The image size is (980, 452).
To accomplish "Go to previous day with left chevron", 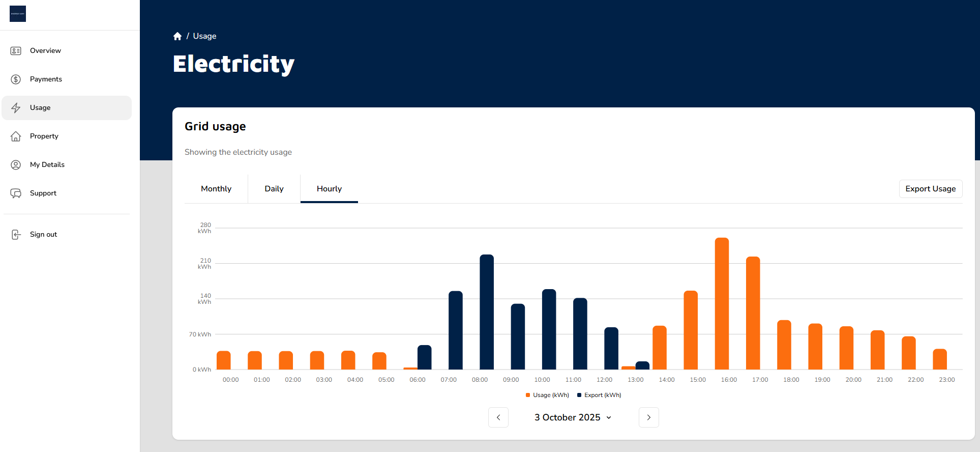I will (498, 417).
